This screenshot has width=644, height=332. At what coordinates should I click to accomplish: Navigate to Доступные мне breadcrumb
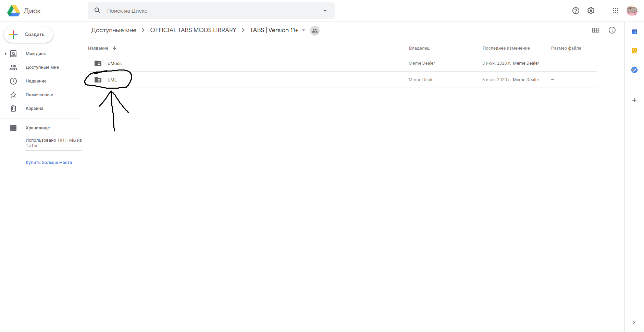click(x=114, y=30)
